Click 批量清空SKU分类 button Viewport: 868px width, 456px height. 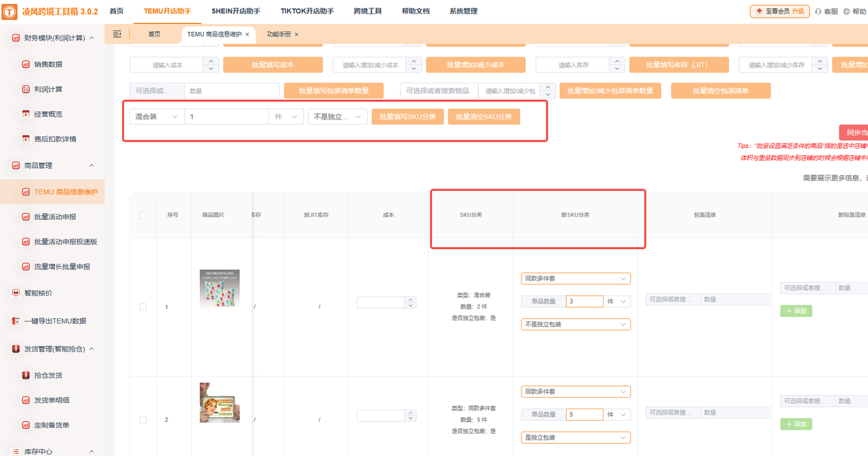click(484, 117)
